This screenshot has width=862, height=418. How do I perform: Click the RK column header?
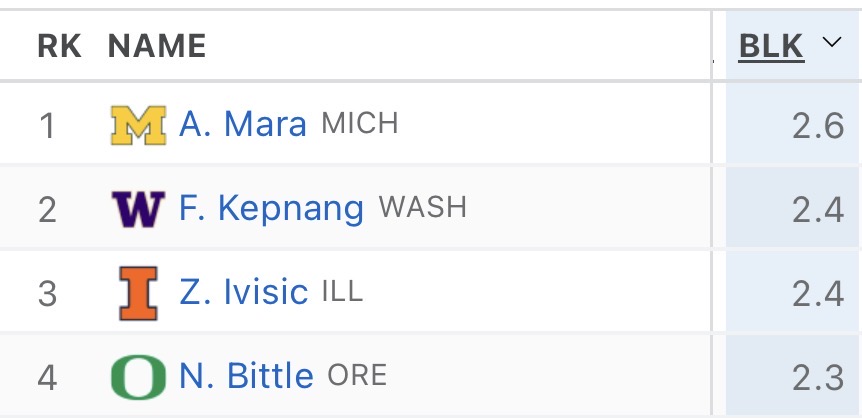tap(59, 46)
